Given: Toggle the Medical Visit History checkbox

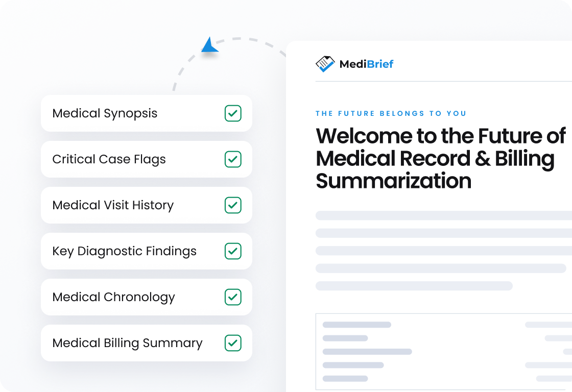Looking at the screenshot, I should pyautogui.click(x=233, y=205).
